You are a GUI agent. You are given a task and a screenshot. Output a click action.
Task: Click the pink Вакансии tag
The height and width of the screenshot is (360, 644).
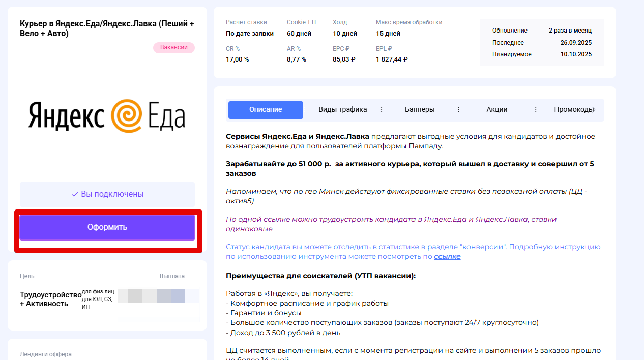click(174, 48)
